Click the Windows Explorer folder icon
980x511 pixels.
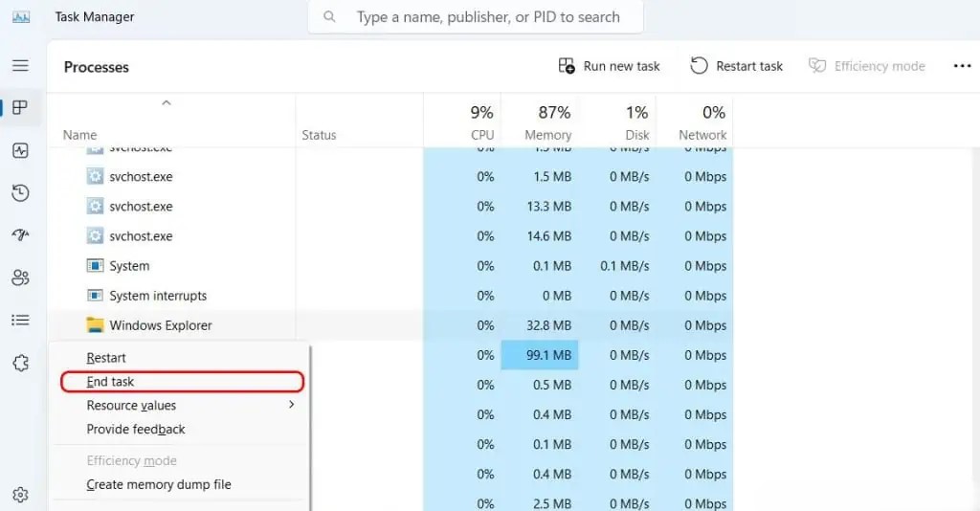pyautogui.click(x=95, y=324)
